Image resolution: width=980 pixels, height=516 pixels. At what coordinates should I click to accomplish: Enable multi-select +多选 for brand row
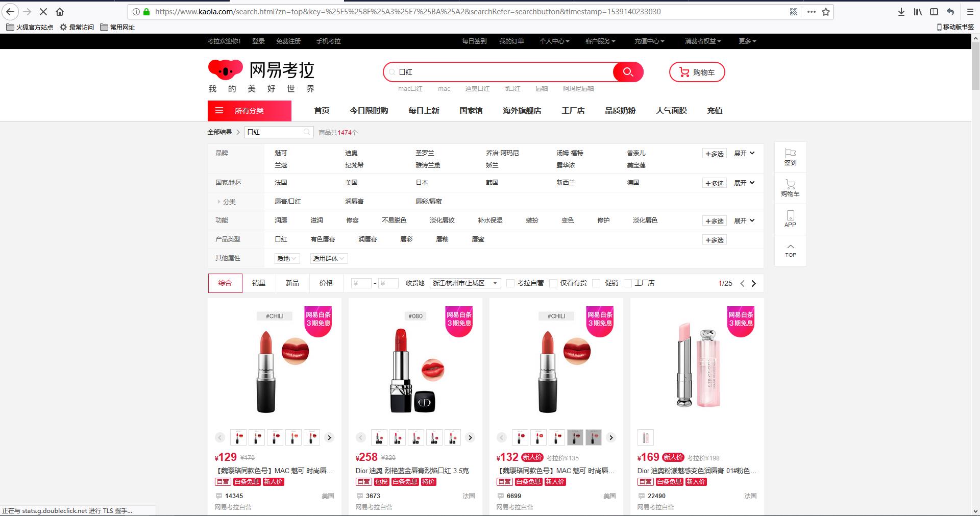click(x=715, y=154)
